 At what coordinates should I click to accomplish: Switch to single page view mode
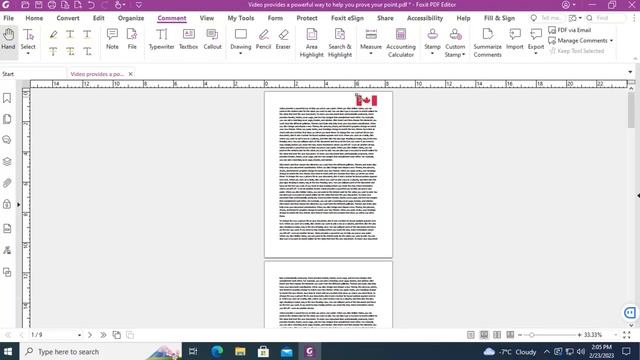coord(471,335)
